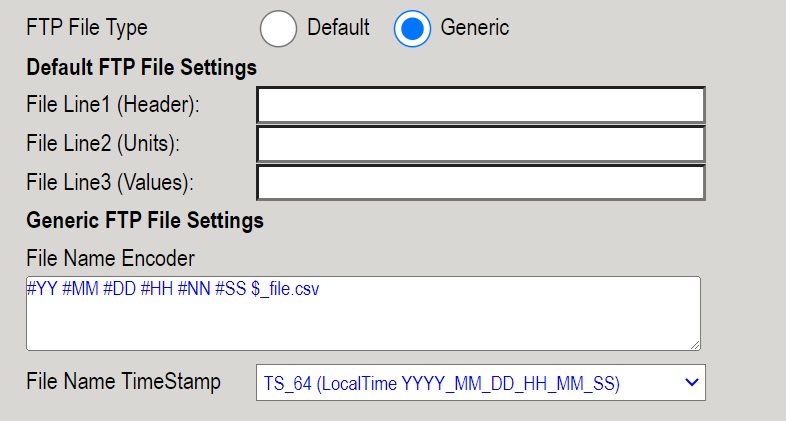
Task: Click the "Default" radio label text
Action: coord(338,28)
